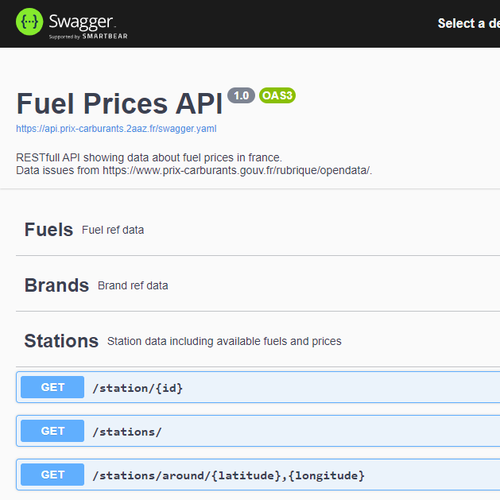Click 'Fuel ref data' description text

(113, 230)
